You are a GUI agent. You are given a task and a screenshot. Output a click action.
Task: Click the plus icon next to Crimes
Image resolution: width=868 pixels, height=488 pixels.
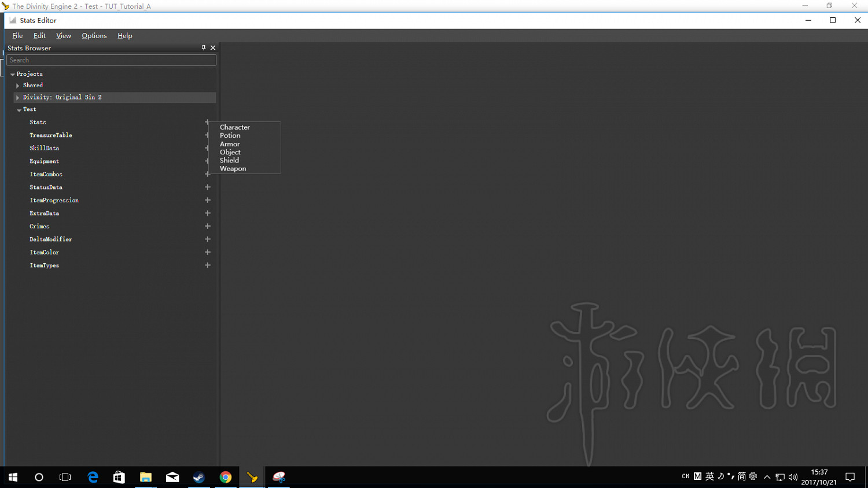click(x=208, y=226)
